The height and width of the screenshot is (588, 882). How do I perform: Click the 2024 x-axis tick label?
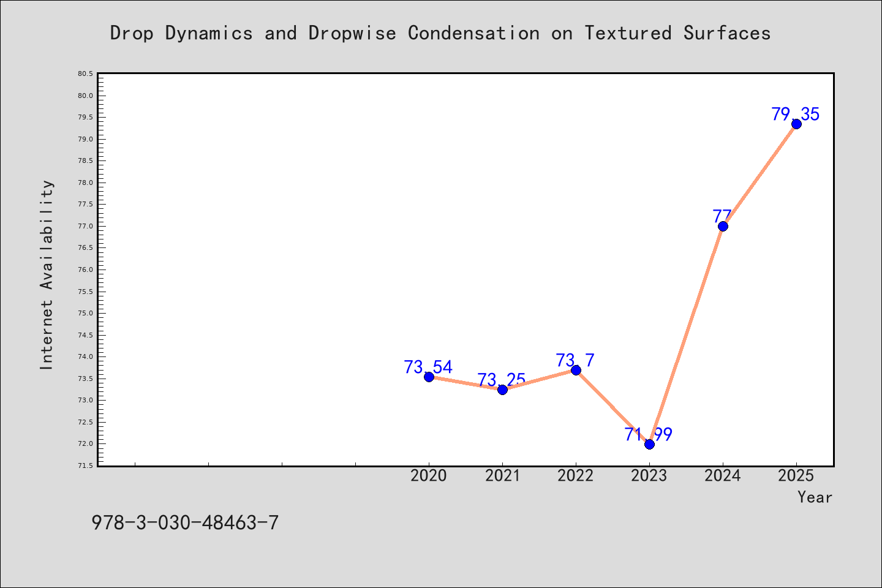(x=723, y=476)
